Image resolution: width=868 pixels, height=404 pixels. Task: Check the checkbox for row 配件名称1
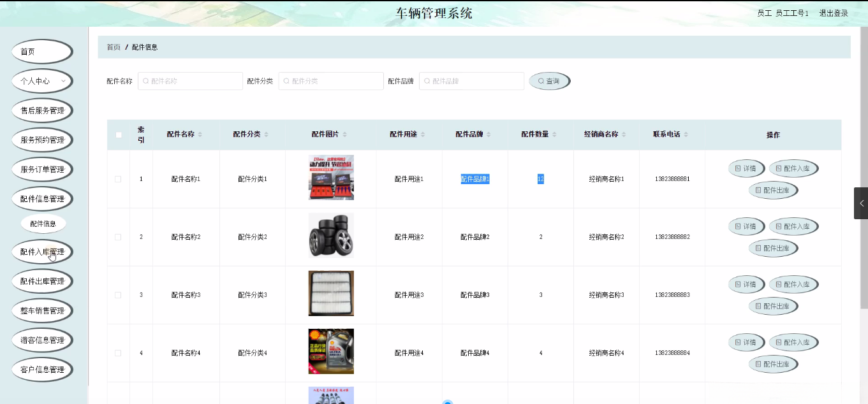118,179
